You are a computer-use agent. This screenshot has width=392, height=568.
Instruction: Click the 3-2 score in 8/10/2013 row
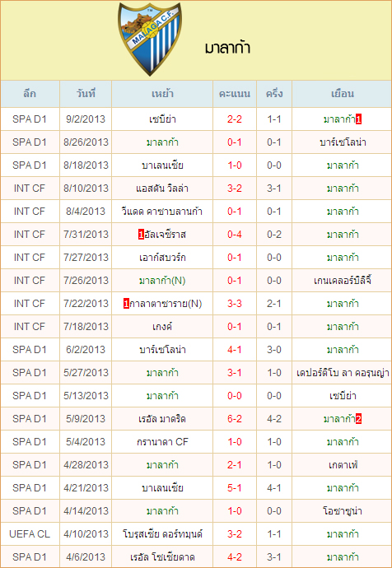235,189
